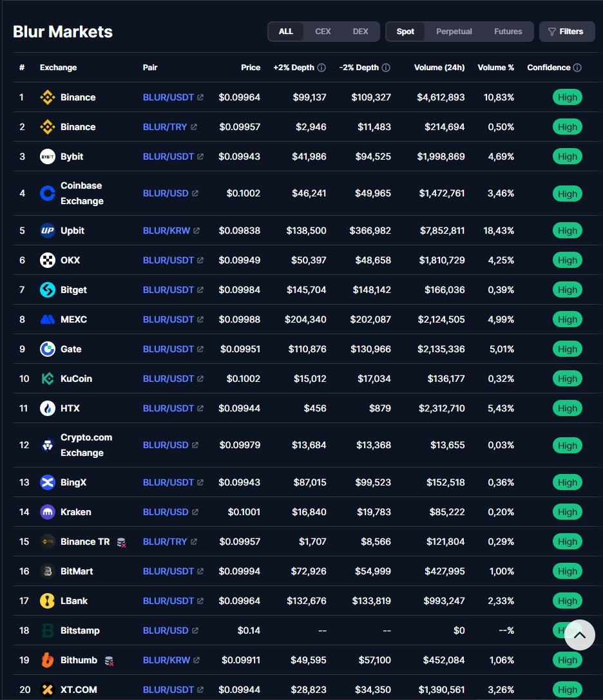Sort by the Price column header
Viewport: 603px width, 700px height.
(251, 68)
